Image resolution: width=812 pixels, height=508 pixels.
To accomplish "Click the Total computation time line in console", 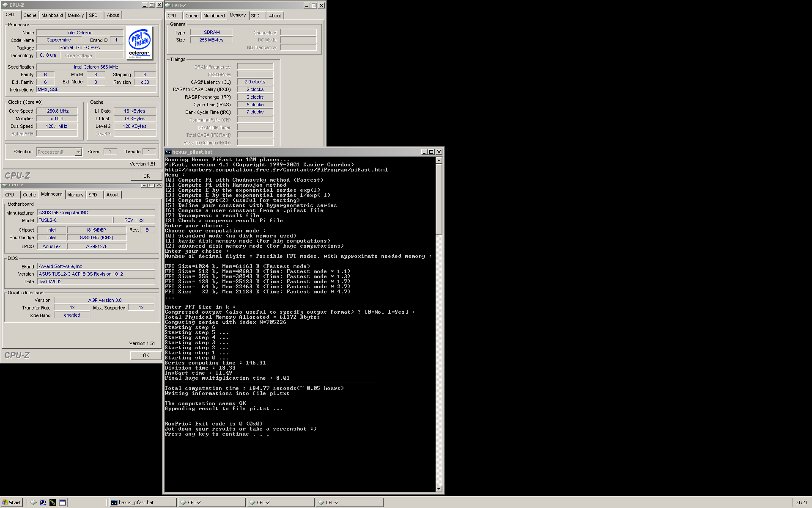I will (254, 388).
